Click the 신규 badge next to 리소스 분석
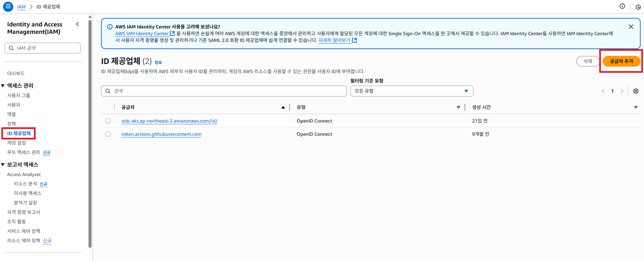Image resolution: width=644 pixels, height=261 pixels. 43,184
